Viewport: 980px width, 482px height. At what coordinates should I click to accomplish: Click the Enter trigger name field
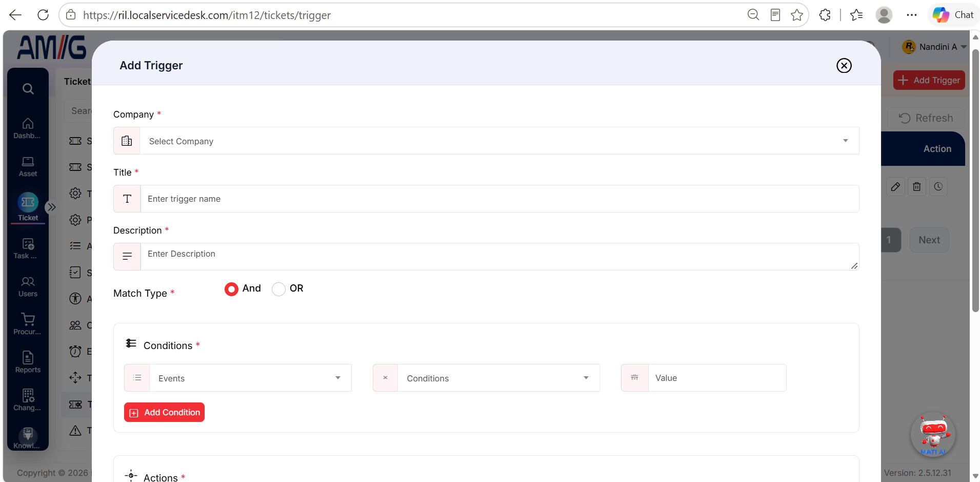[x=499, y=199]
